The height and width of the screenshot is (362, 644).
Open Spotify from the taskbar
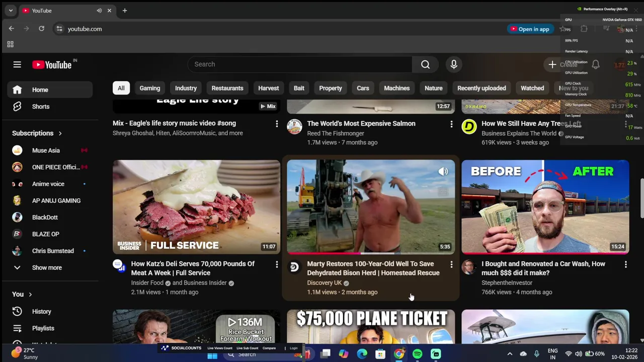[x=417, y=354]
